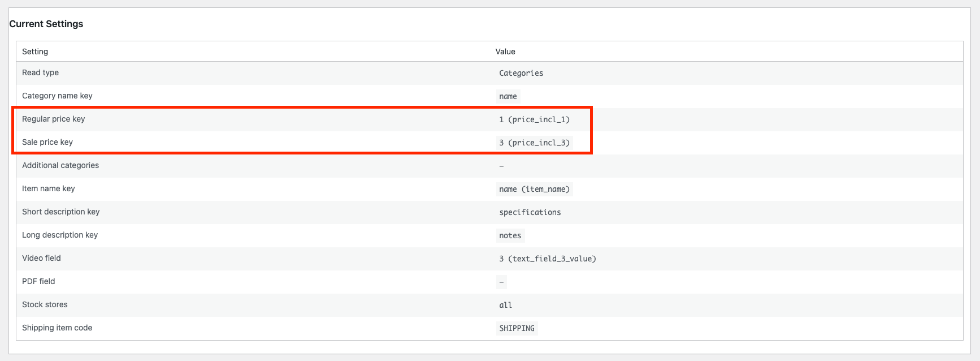Click the notes value code box
Screen dimensions: 980x361
click(510, 235)
